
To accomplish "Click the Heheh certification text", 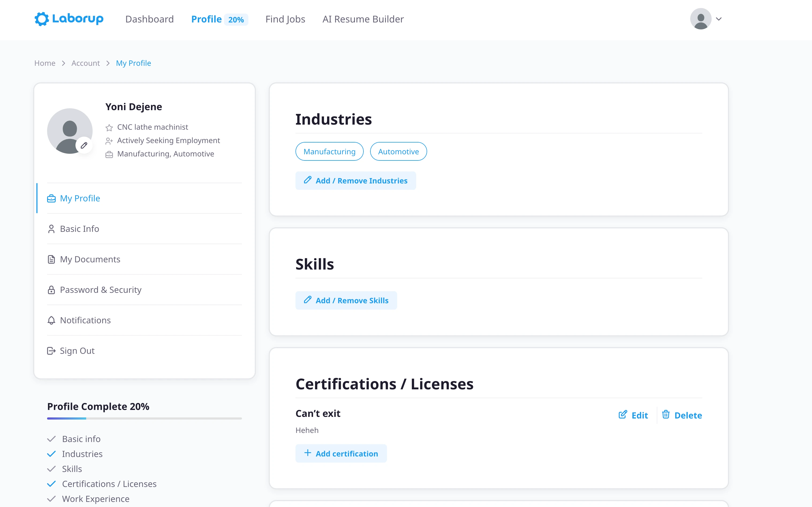I will 307,430.
